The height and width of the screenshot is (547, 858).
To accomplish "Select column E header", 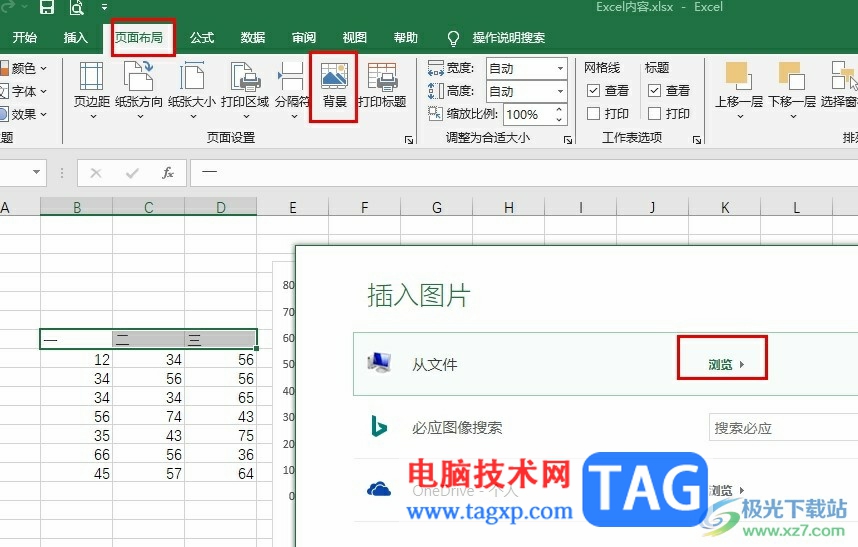I will click(293, 207).
